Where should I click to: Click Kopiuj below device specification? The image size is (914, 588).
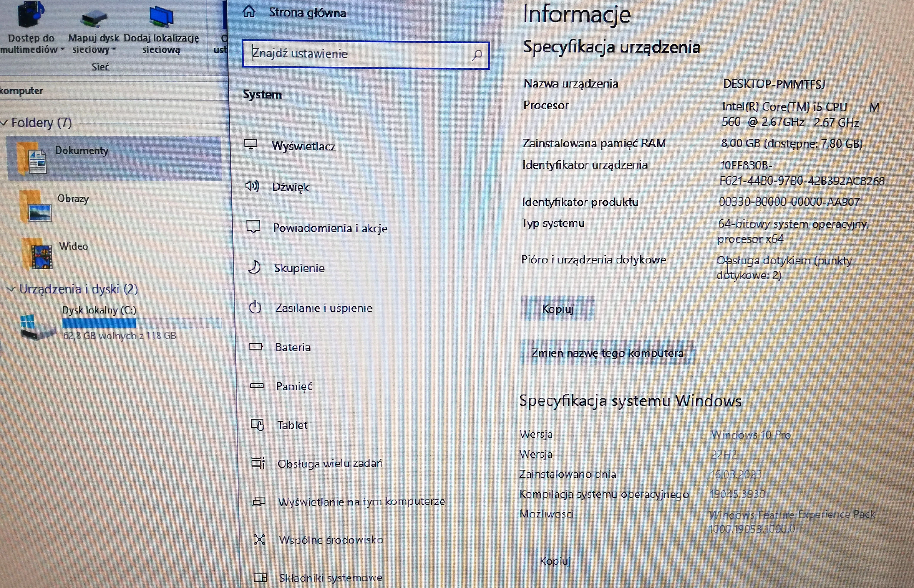point(557,308)
